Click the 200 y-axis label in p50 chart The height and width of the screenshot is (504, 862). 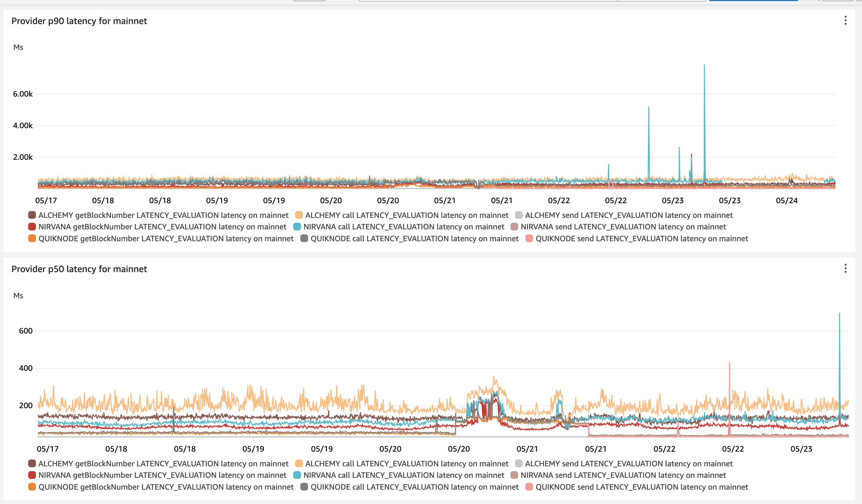click(26, 405)
